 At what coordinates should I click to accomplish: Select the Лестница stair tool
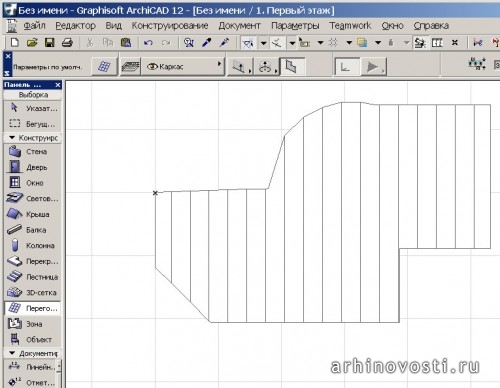coord(33,277)
